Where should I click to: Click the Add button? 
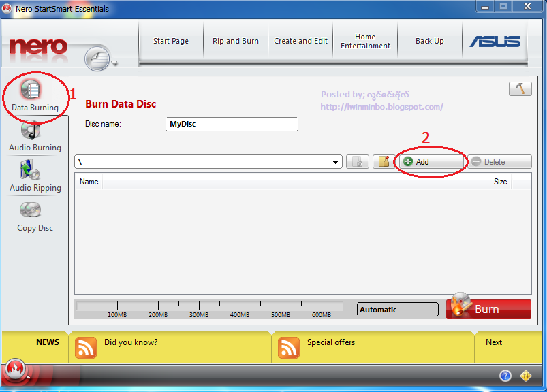pyautogui.click(x=431, y=162)
